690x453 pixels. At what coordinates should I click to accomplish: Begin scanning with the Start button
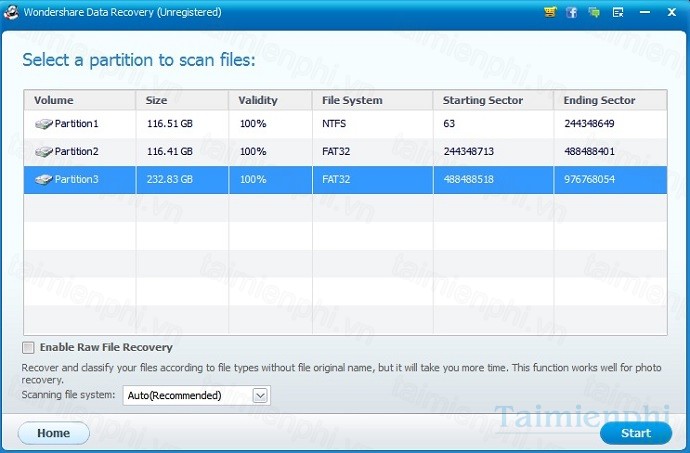pos(636,433)
